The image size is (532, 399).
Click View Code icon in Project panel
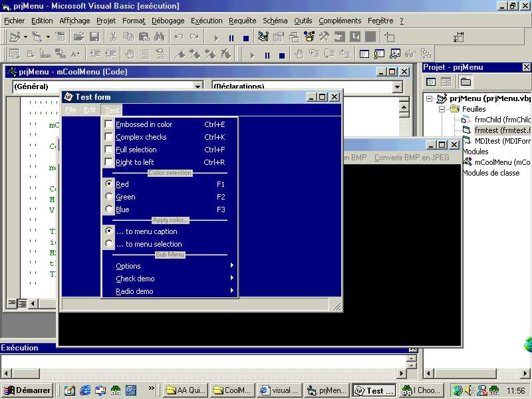[x=431, y=82]
